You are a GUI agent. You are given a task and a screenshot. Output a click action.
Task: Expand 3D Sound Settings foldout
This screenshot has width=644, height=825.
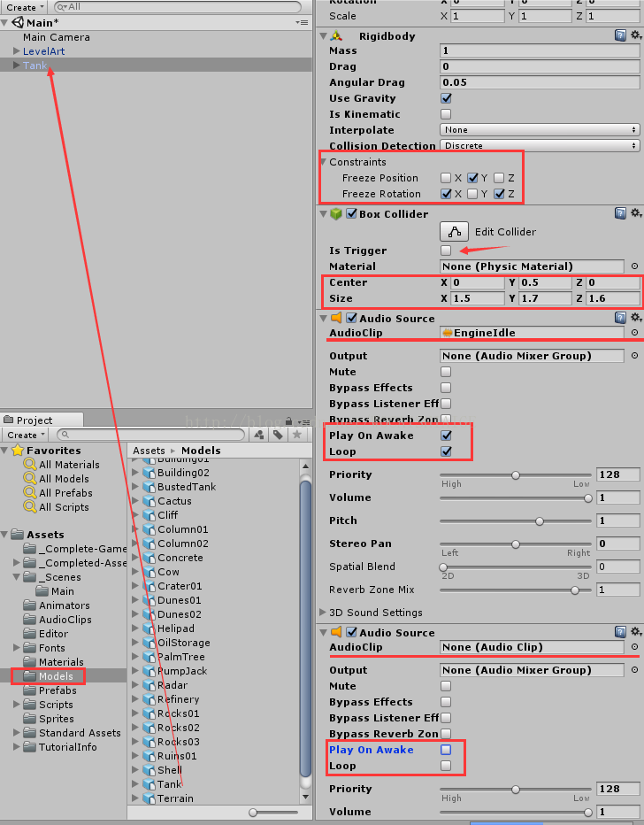[x=323, y=613]
